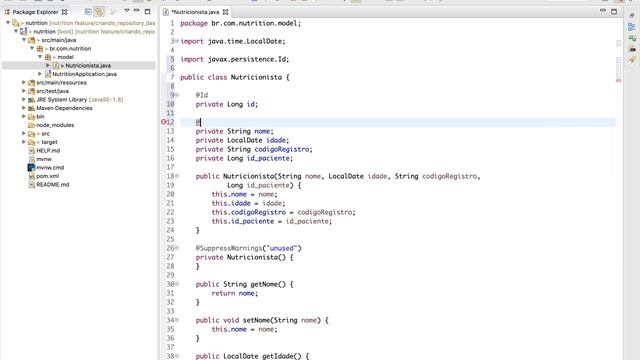Screen dimensions: 640x360
Task: Expand the bin folder
Action: point(24,117)
